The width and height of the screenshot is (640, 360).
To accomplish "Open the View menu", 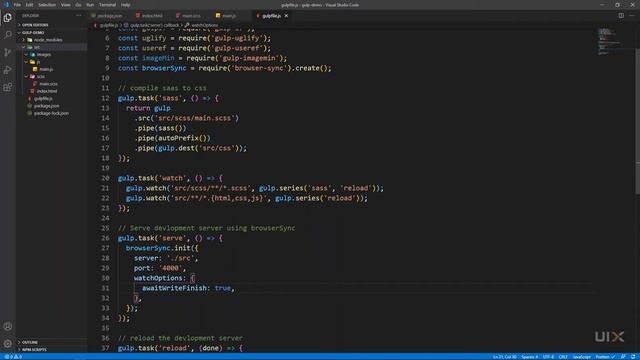I will click(x=66, y=5).
